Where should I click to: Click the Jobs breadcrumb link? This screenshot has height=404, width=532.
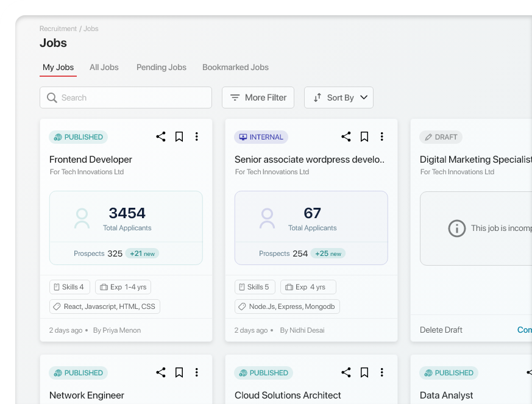click(x=91, y=29)
